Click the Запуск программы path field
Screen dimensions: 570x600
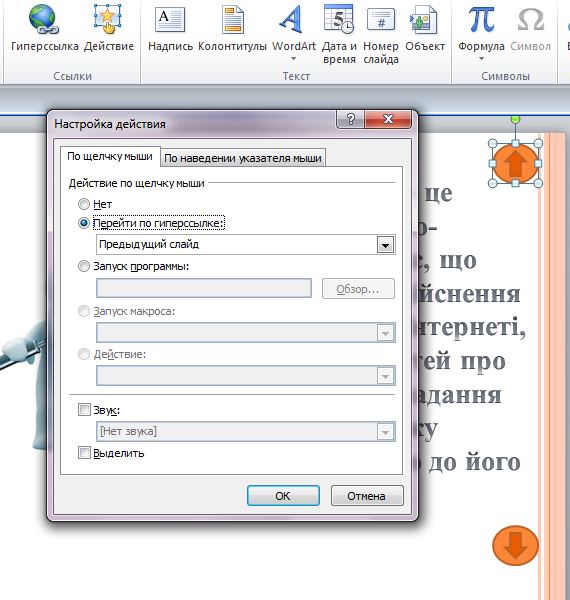point(204,288)
